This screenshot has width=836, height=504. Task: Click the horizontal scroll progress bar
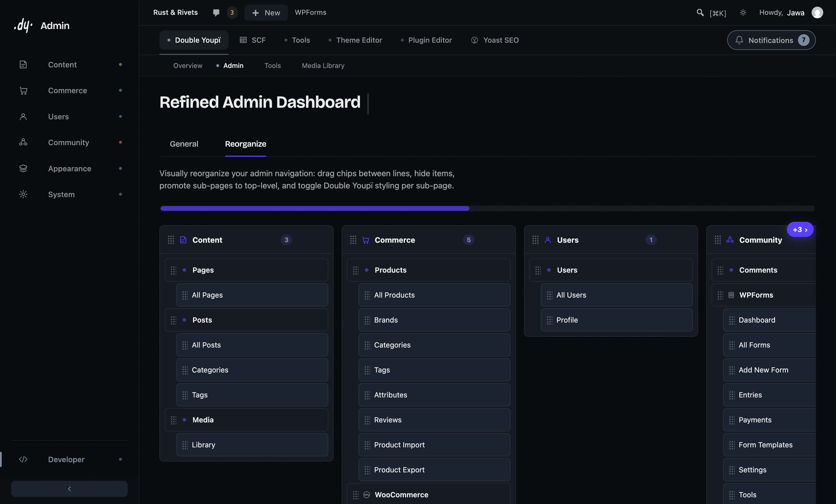point(487,209)
